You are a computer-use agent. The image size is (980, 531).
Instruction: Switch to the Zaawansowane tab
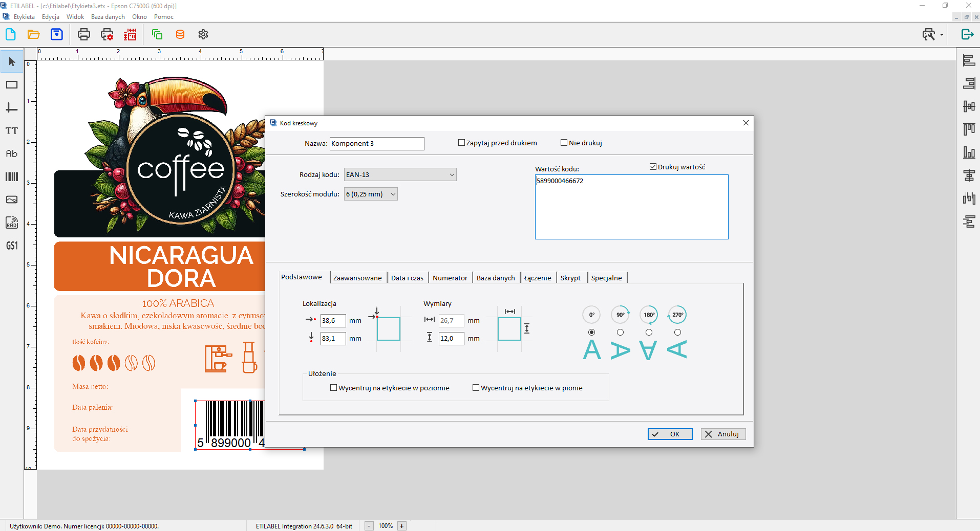[x=357, y=278]
